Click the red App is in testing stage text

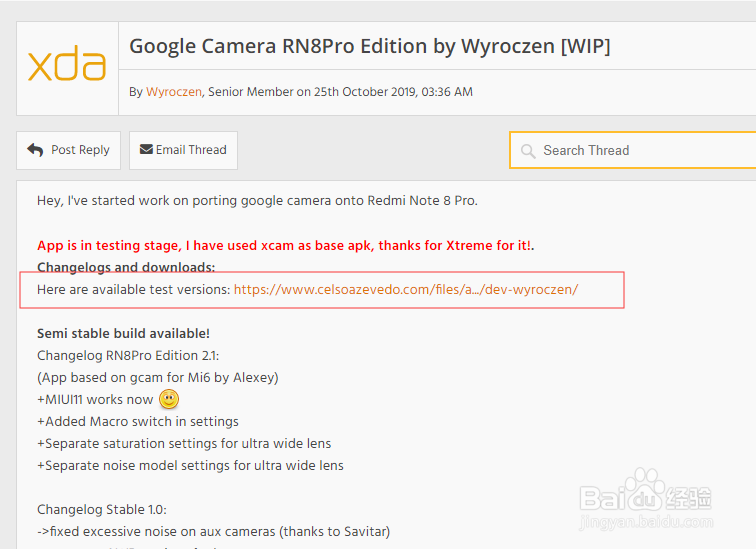point(285,245)
